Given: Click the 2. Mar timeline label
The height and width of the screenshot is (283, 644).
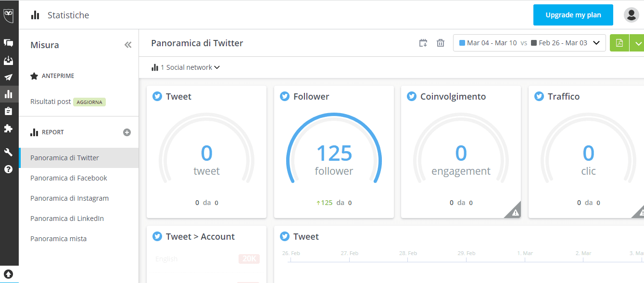Looking at the screenshot, I should (x=583, y=253).
